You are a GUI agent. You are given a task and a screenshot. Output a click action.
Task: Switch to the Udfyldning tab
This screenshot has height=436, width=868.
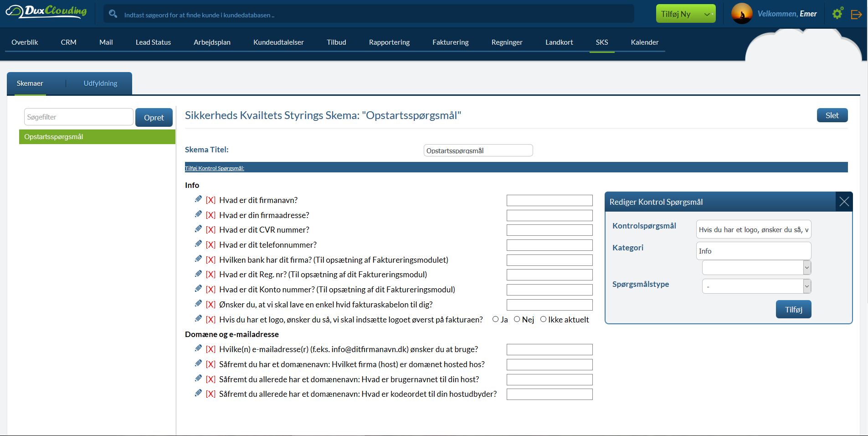(x=100, y=83)
